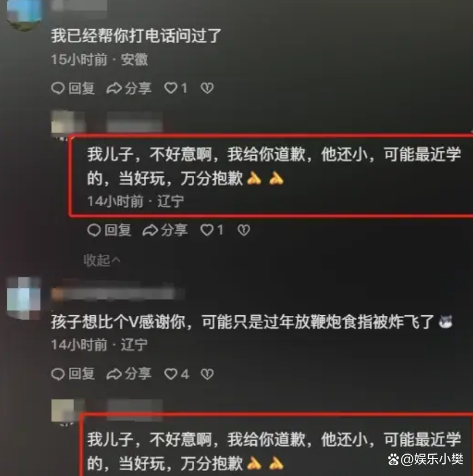Click reply bubble under firecracker joke comment
This screenshot has height=476, width=473.
click(58, 374)
